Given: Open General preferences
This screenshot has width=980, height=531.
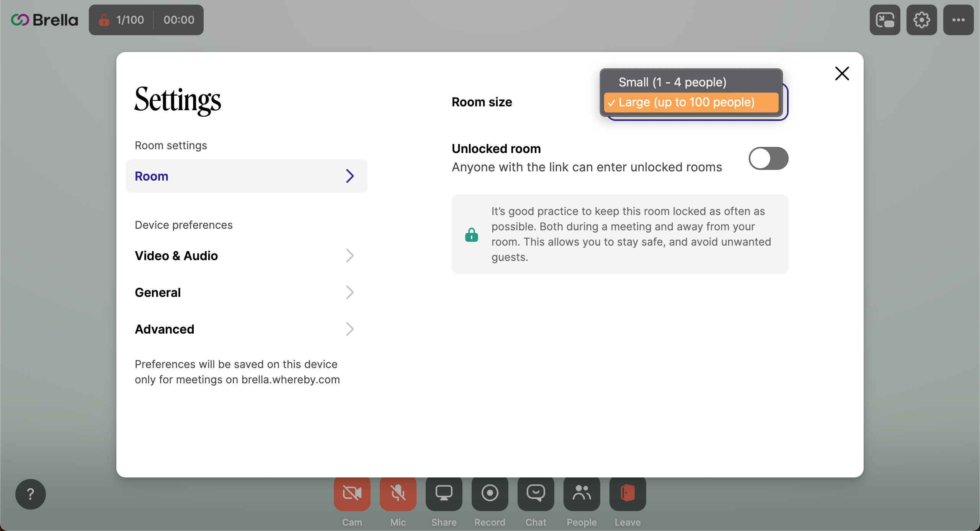Looking at the screenshot, I should point(246,292).
